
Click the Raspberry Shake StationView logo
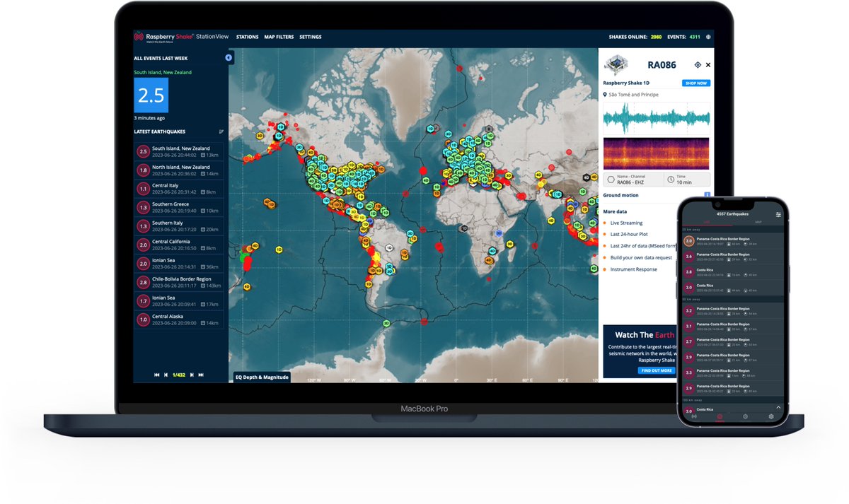pyautogui.click(x=180, y=37)
